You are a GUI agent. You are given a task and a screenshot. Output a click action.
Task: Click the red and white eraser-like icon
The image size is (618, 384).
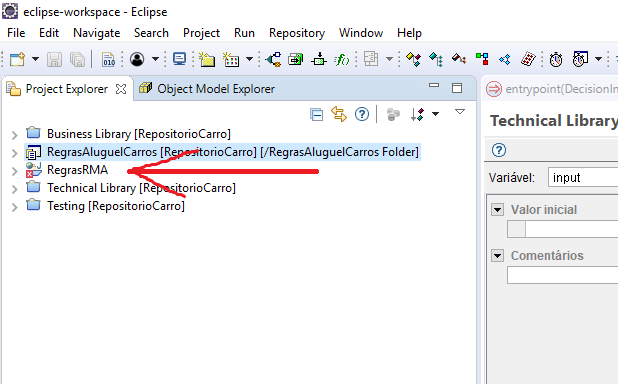(459, 60)
